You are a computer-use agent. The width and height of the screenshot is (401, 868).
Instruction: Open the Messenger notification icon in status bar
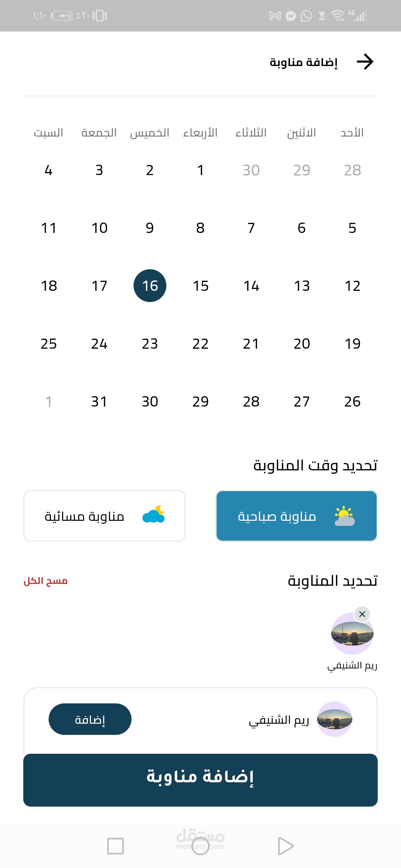coord(291,16)
